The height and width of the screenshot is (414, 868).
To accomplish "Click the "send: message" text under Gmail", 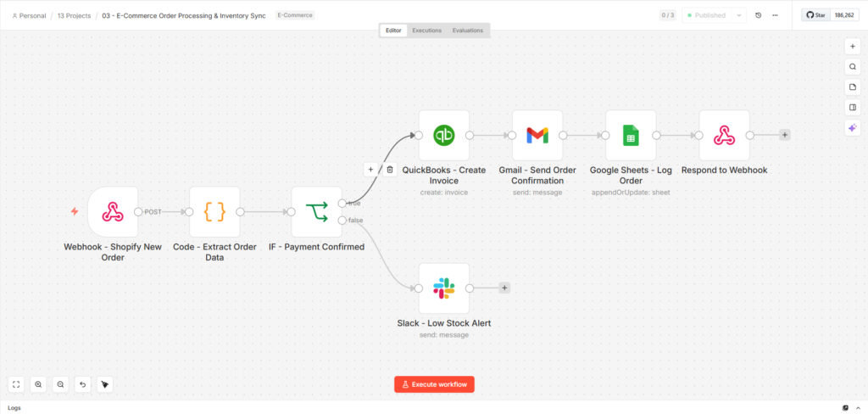I will 537,193.
